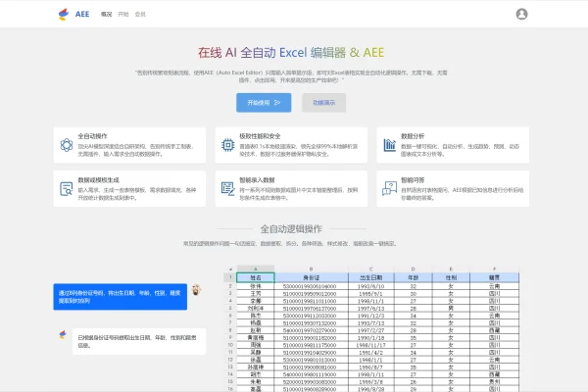Select spreadsheet column A header

[x=256, y=269]
